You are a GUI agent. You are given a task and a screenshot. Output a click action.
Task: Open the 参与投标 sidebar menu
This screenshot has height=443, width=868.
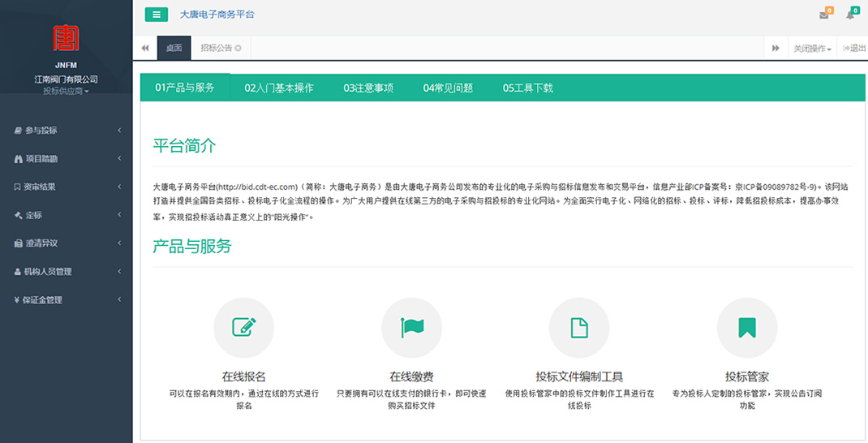(x=67, y=131)
